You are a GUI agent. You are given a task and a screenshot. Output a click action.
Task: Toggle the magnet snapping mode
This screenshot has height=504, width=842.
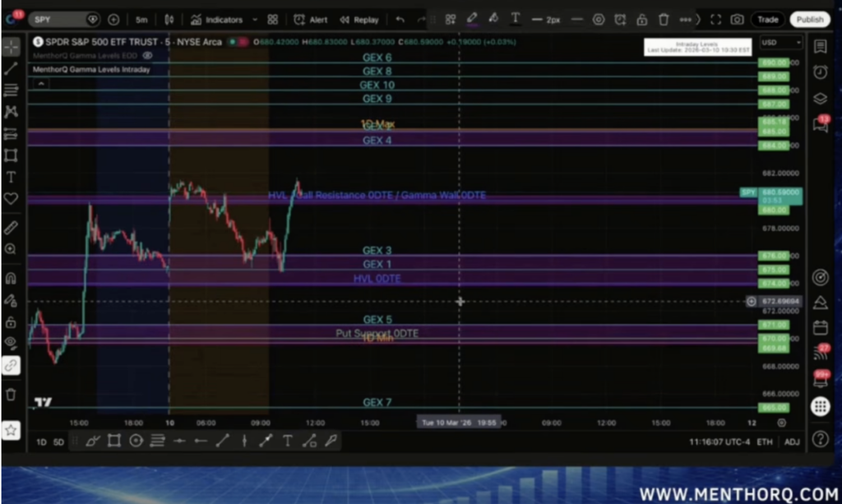[12, 278]
